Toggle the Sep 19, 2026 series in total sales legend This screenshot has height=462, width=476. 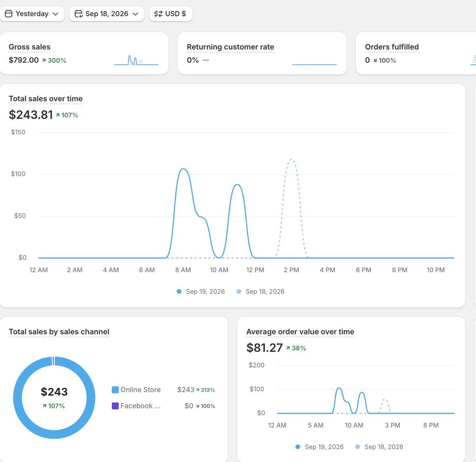pos(201,291)
